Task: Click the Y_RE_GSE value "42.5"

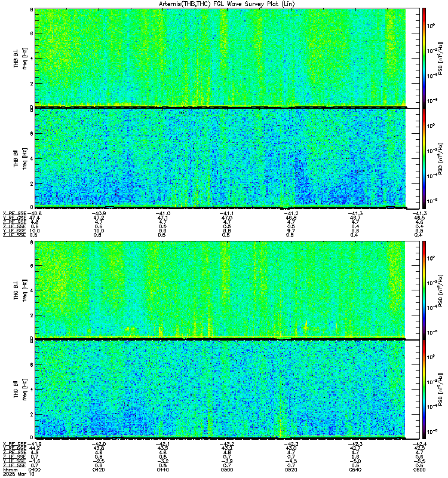Action: (419, 448)
